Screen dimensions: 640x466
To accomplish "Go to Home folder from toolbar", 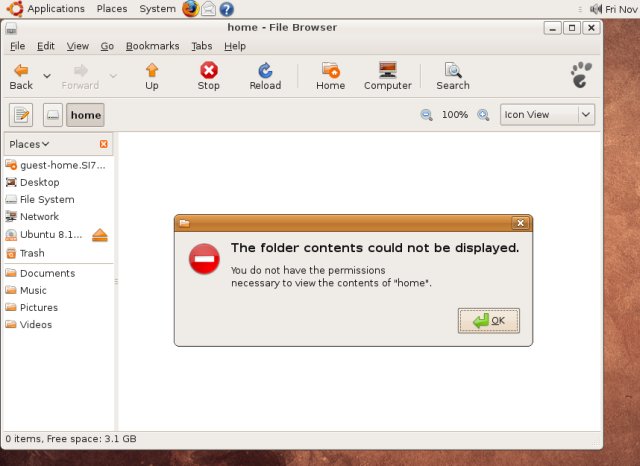I will click(x=331, y=76).
